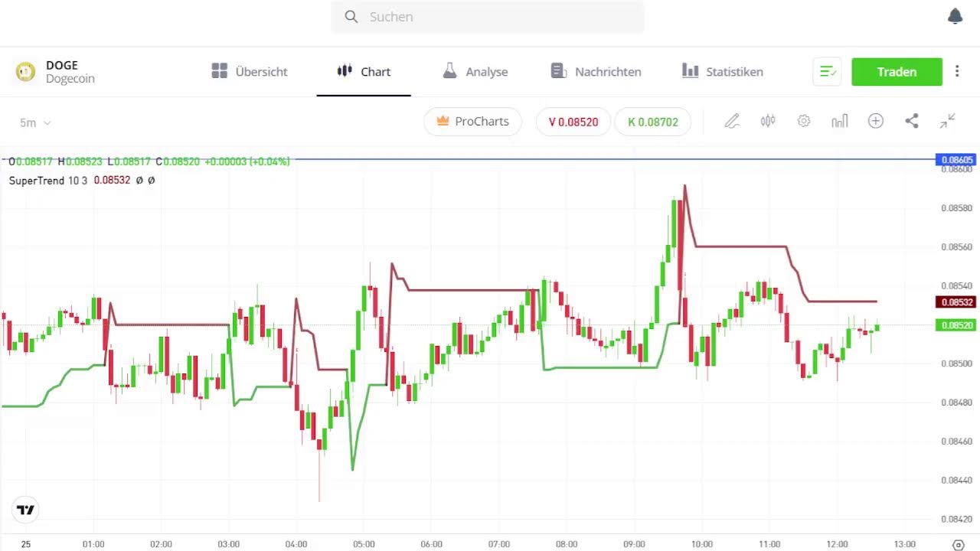
Task: Open the notifications bell
Action: click(x=955, y=16)
